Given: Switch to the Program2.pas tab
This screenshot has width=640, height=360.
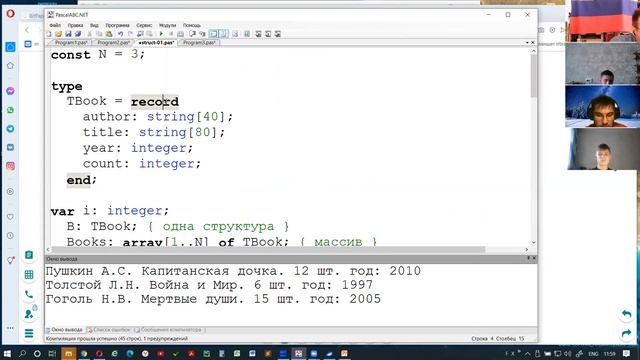Looking at the screenshot, I should tap(113, 42).
